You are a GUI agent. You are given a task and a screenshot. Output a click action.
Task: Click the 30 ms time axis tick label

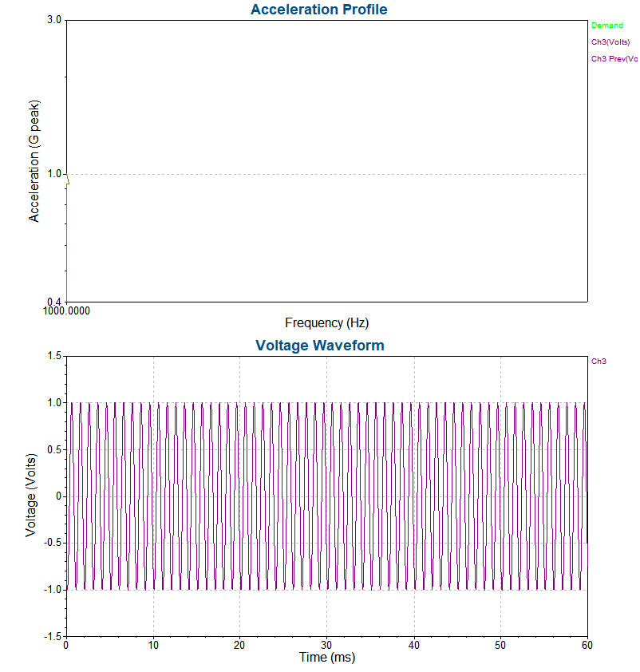[x=326, y=645]
